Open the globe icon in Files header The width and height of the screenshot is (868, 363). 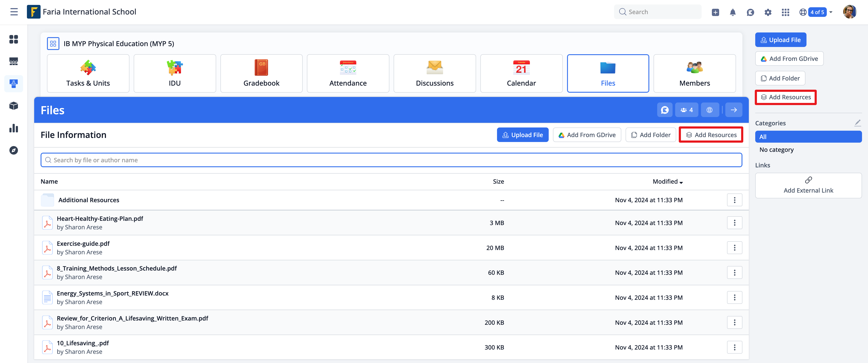point(709,110)
